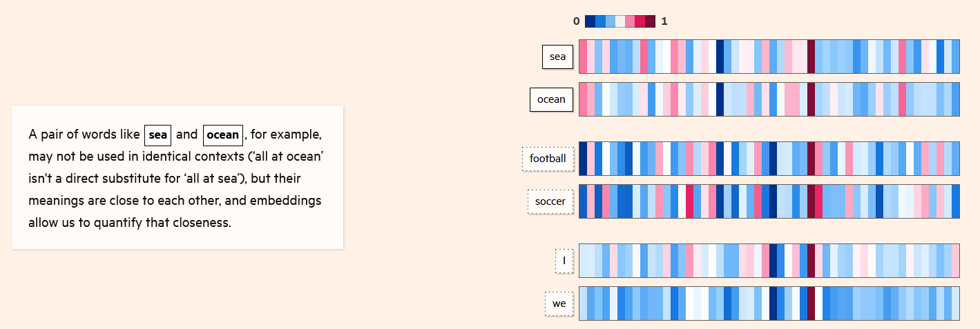Click the embedding heatmap bar for 'I'
Screen dimensions: 980x329
769,261
